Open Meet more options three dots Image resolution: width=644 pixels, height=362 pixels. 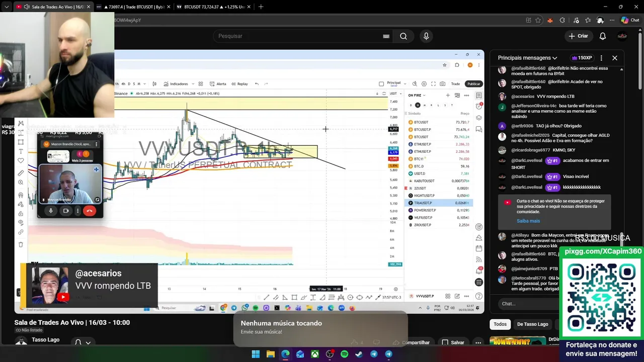tap(77, 211)
